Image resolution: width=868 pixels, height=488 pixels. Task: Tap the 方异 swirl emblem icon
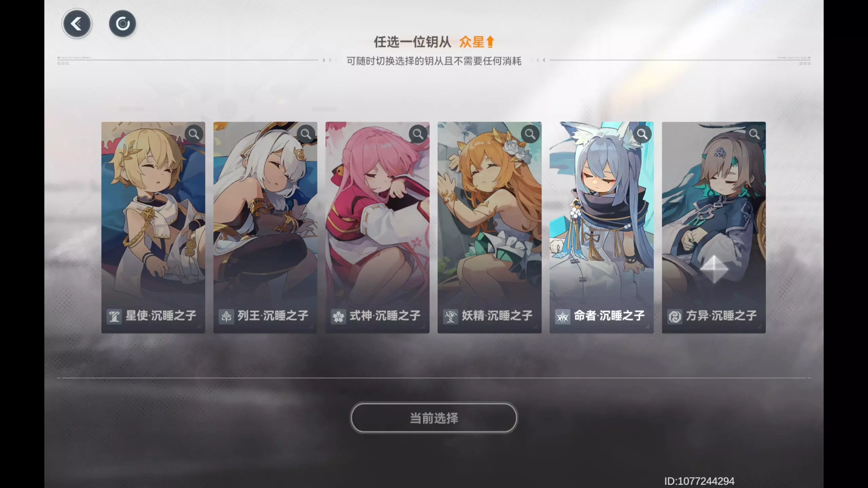click(675, 317)
